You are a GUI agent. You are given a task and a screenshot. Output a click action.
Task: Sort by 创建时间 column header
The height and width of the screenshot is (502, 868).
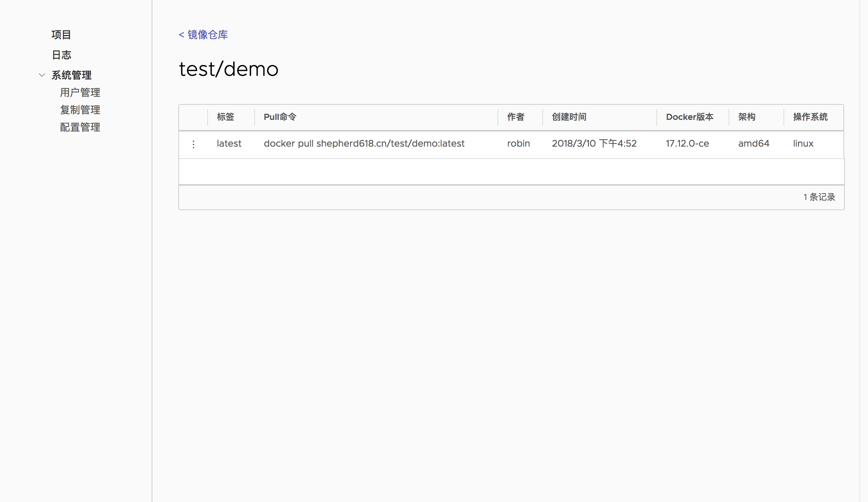click(x=569, y=117)
